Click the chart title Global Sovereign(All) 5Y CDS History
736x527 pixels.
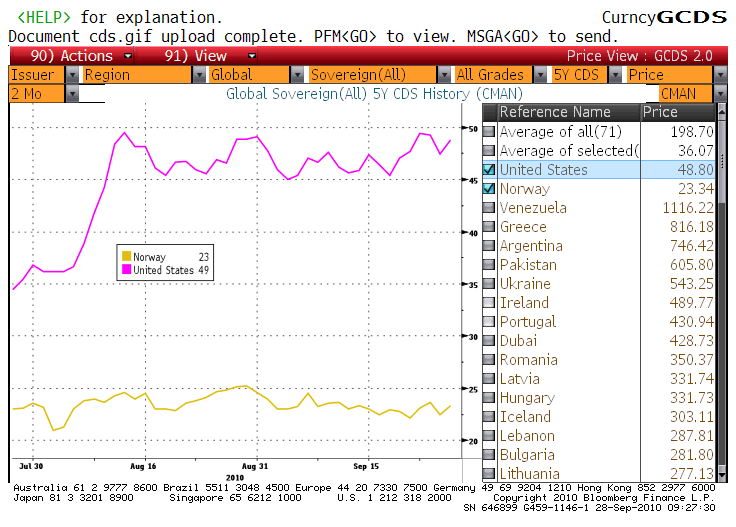click(x=374, y=94)
